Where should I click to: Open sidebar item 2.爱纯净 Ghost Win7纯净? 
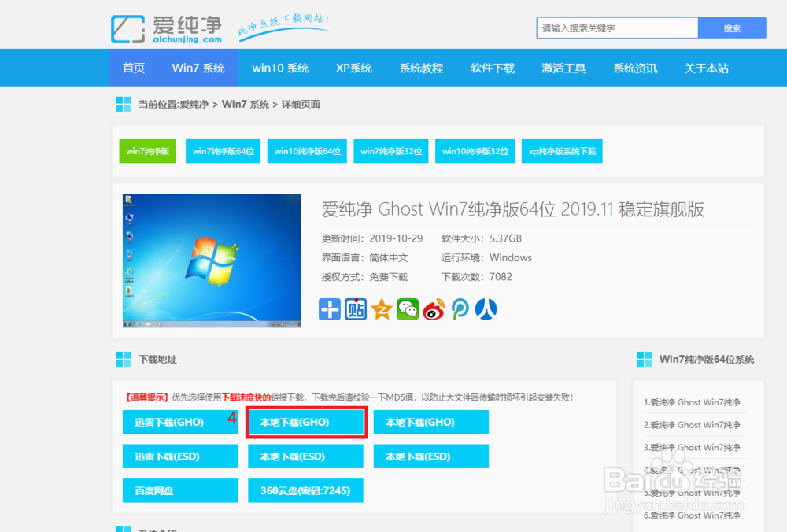point(692,425)
